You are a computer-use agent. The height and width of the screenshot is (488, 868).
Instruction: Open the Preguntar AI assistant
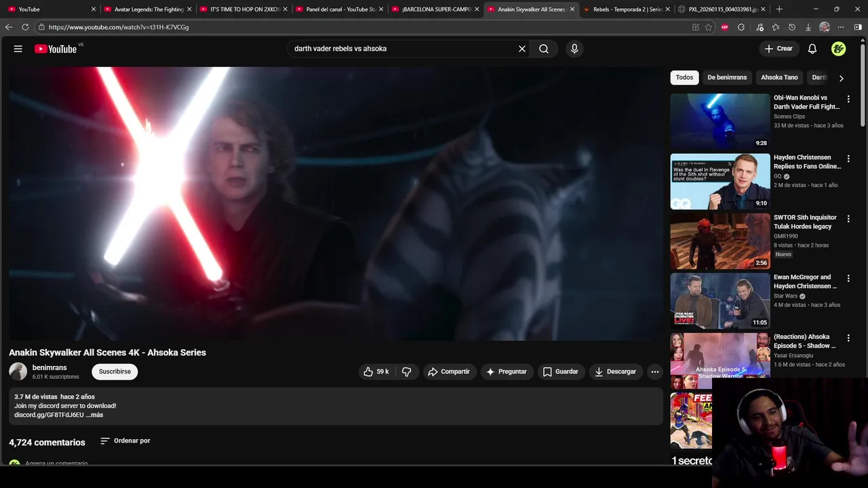(x=507, y=371)
